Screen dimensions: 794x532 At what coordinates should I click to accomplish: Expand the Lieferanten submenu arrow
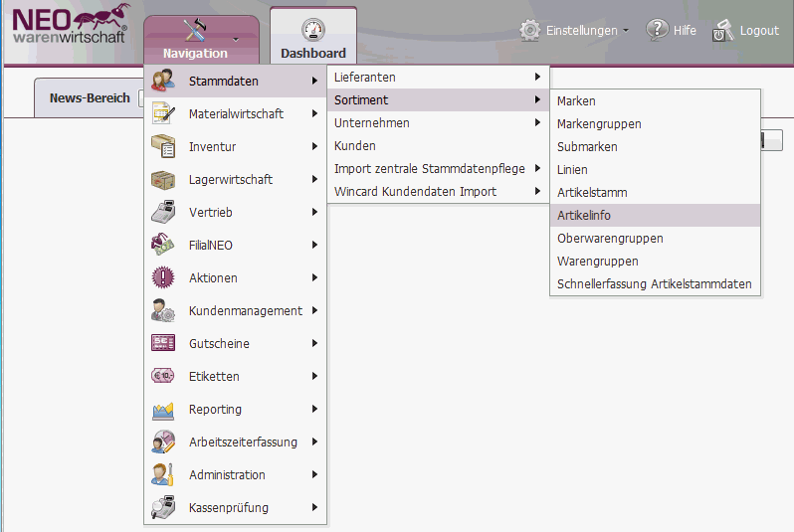tap(537, 77)
